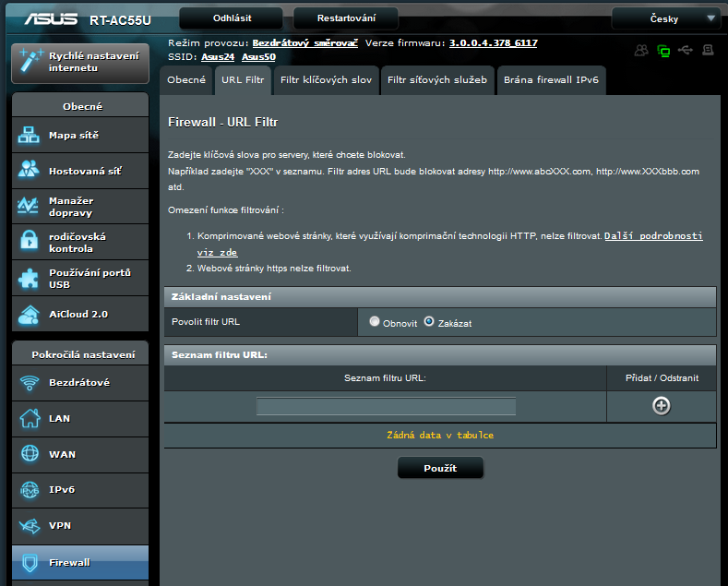Click the plus icon to add URL
The width and height of the screenshot is (728, 586).
click(661, 406)
